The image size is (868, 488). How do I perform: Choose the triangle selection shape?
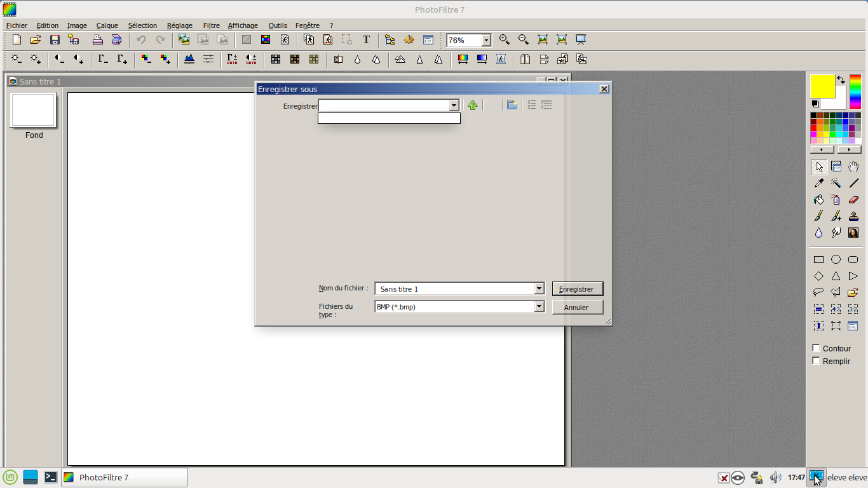pos(836,276)
